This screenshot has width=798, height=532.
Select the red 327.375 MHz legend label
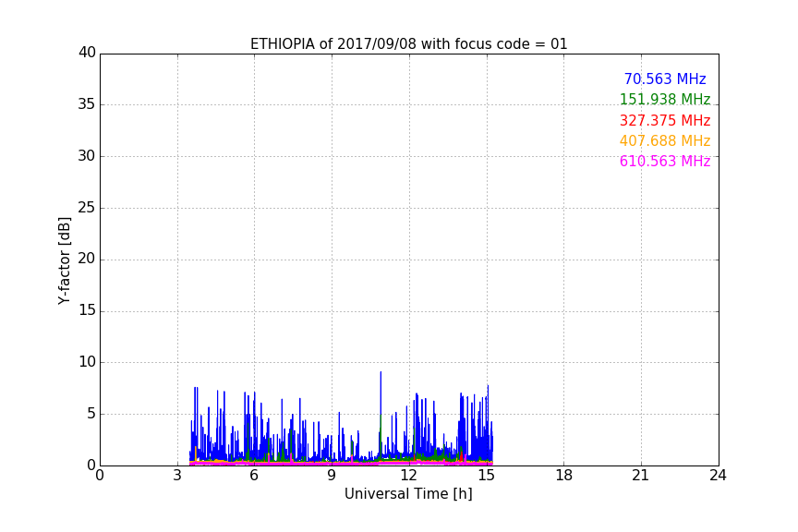[665, 120]
